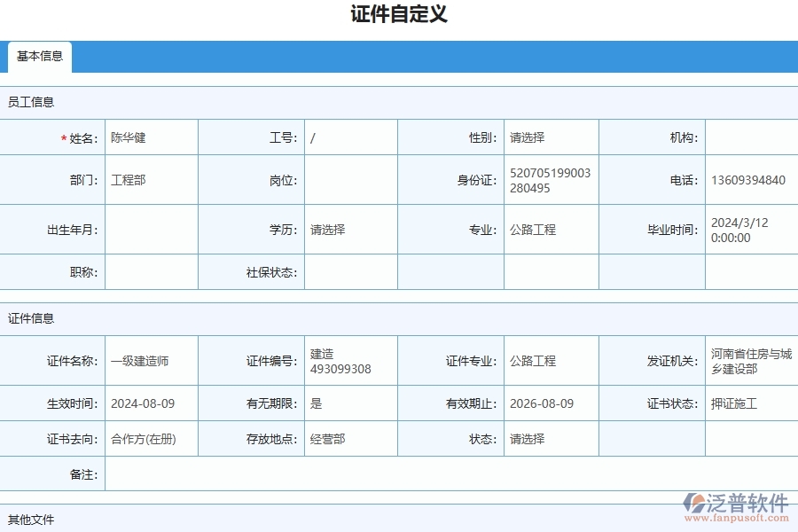Open the 存放地点 dropdown showing 经营部
Image resolution: width=798 pixels, height=532 pixels.
350,438
